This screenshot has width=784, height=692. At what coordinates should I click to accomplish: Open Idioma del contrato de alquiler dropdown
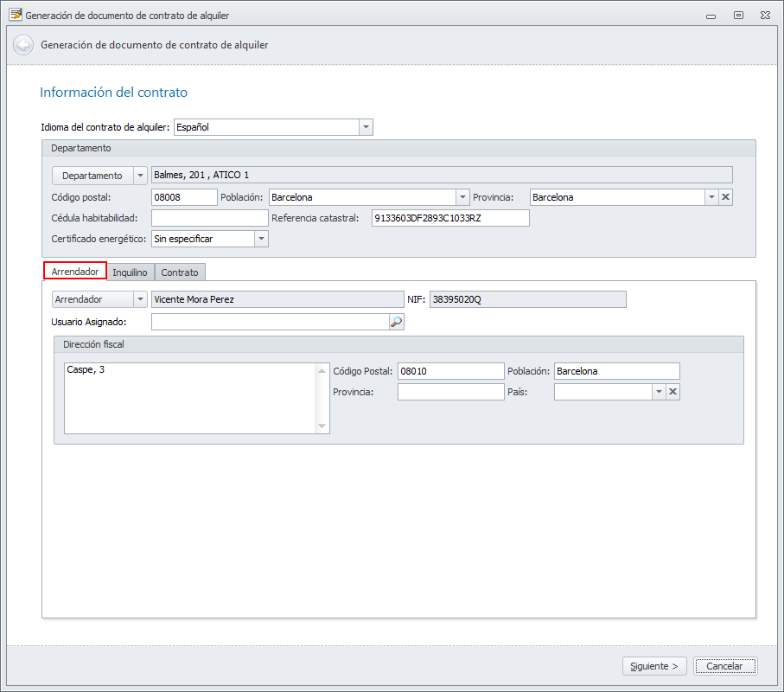coord(366,127)
